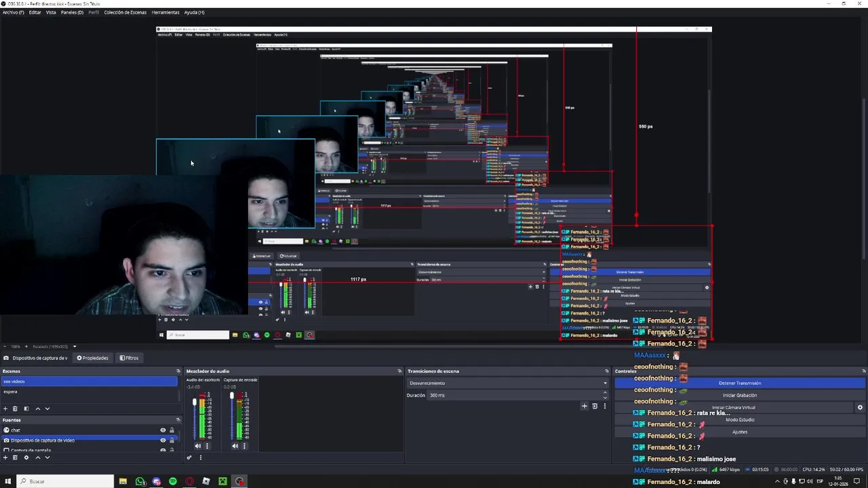Open the Desvanecimiento transition dropdown
The width and height of the screenshot is (868, 488).
pos(507,383)
